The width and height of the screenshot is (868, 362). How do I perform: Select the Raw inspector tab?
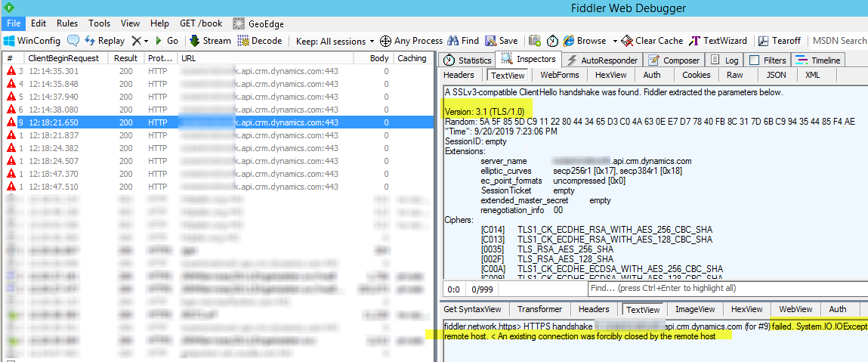pos(735,75)
